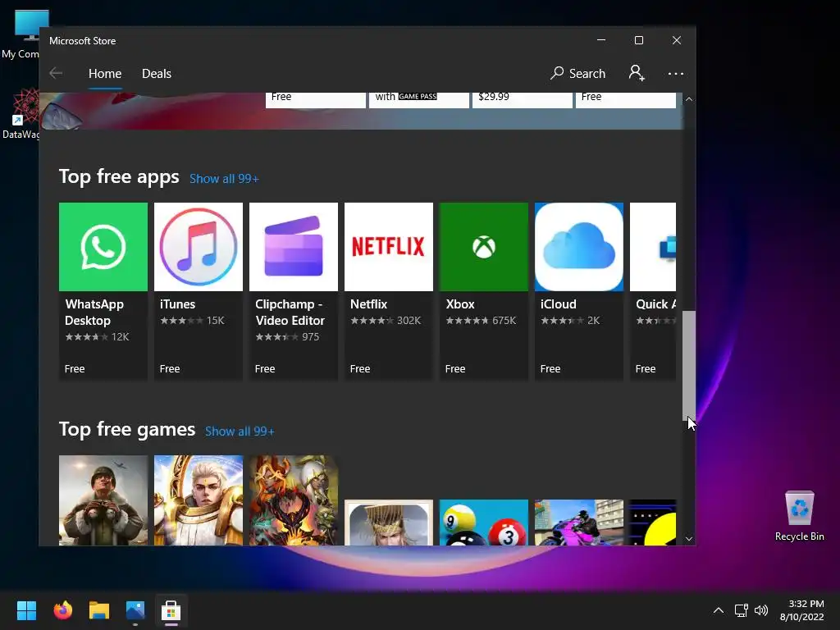Select the Clipchamp Video Editor icon
840x630 pixels.
tap(294, 247)
